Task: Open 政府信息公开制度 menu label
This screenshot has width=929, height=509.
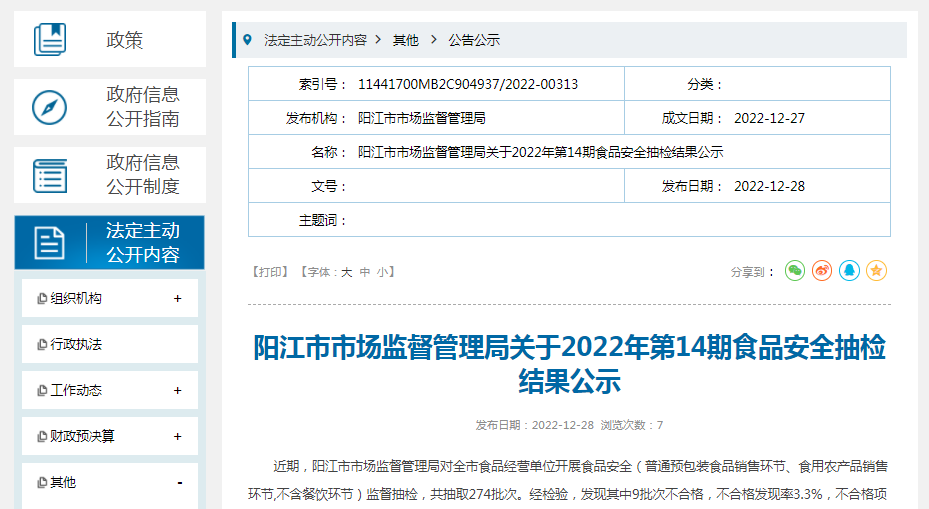Action: coord(143,175)
